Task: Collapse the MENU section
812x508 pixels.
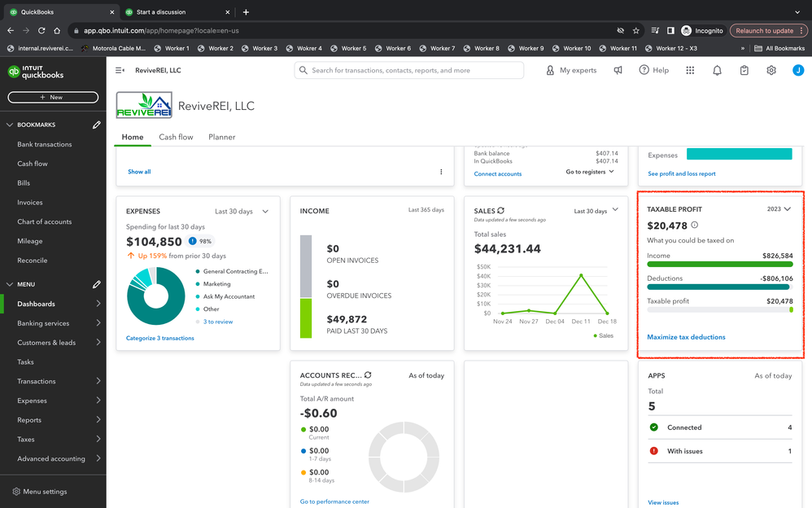Action: pos(9,284)
